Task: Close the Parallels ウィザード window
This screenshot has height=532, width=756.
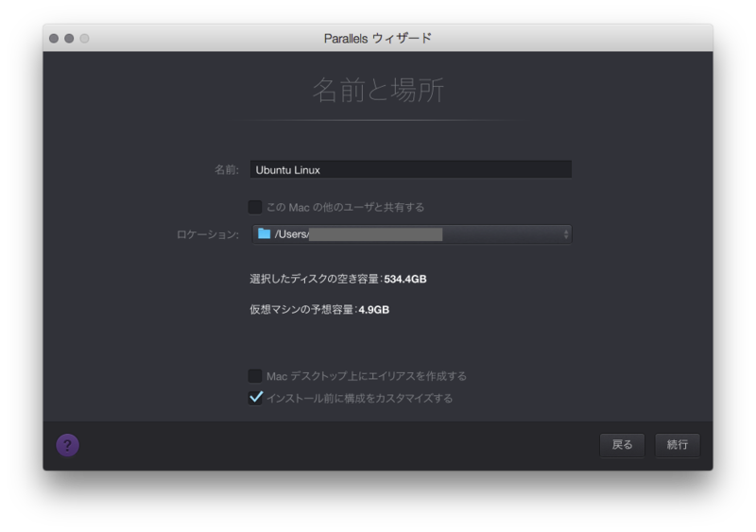Action: [54, 38]
